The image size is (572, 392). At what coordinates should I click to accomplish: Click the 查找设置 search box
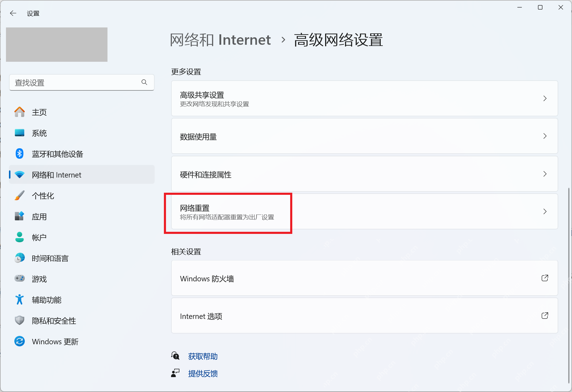point(82,82)
